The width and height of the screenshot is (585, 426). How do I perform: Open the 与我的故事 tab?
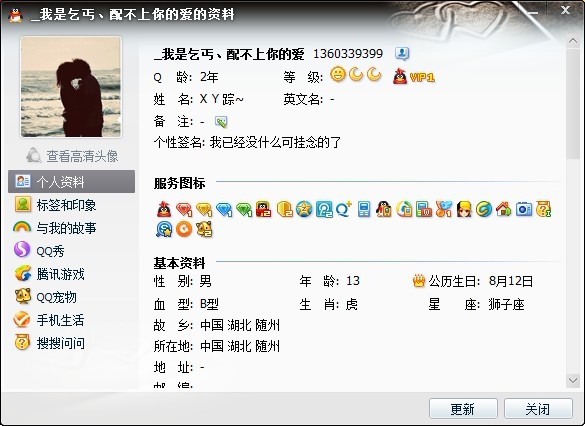pos(71,228)
